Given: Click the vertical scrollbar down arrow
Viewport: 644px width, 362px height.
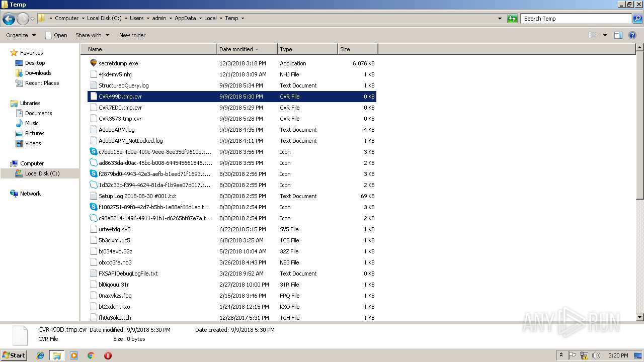Looking at the screenshot, I should [x=640, y=317].
